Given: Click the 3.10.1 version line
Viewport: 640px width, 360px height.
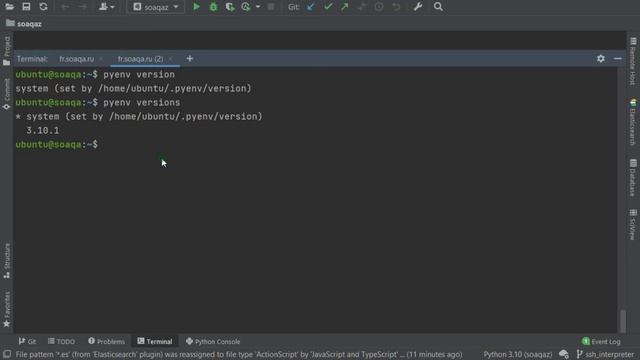Looking at the screenshot, I should [42, 131].
